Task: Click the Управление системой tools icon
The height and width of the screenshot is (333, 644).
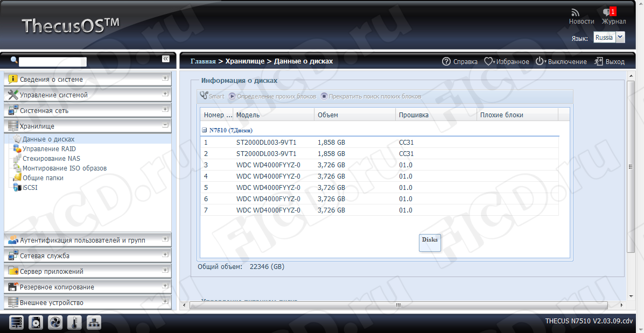Action: (x=13, y=95)
